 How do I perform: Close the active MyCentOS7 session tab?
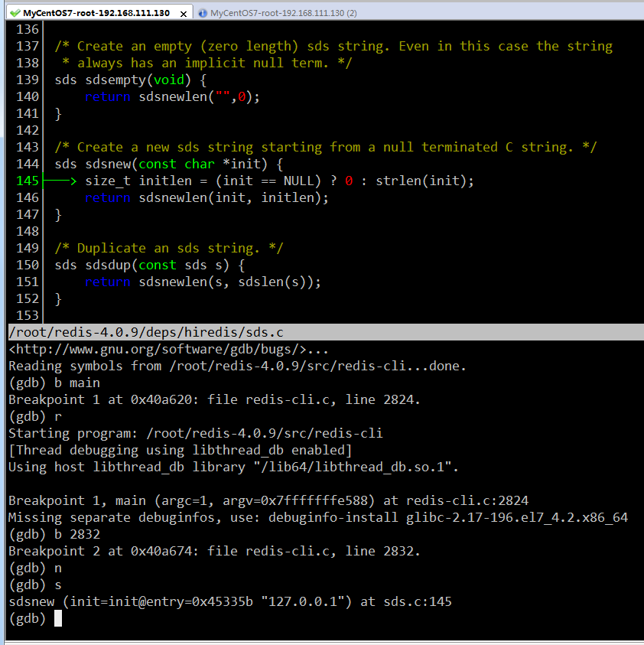click(184, 13)
